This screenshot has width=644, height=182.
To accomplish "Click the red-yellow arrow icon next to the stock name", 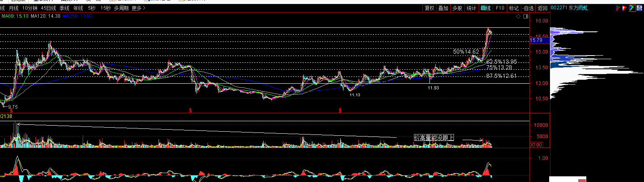I will 625,8.
